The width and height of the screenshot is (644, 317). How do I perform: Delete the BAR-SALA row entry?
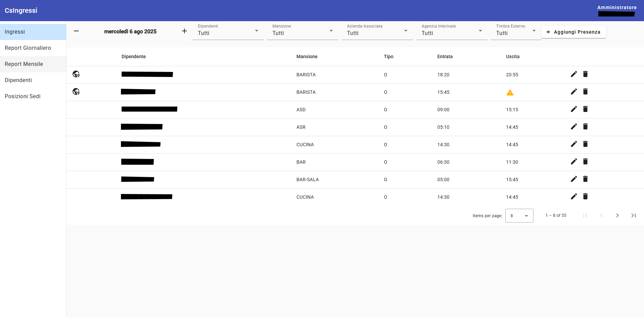coord(585,179)
